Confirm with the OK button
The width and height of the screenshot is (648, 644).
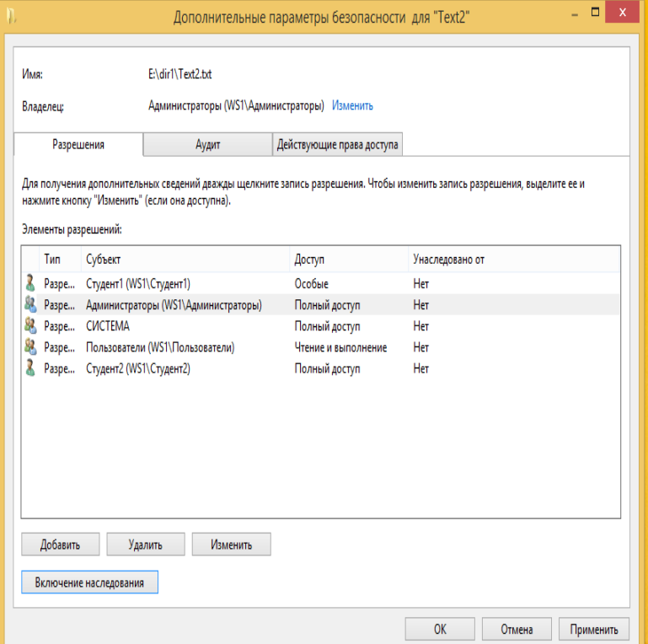[440, 630]
